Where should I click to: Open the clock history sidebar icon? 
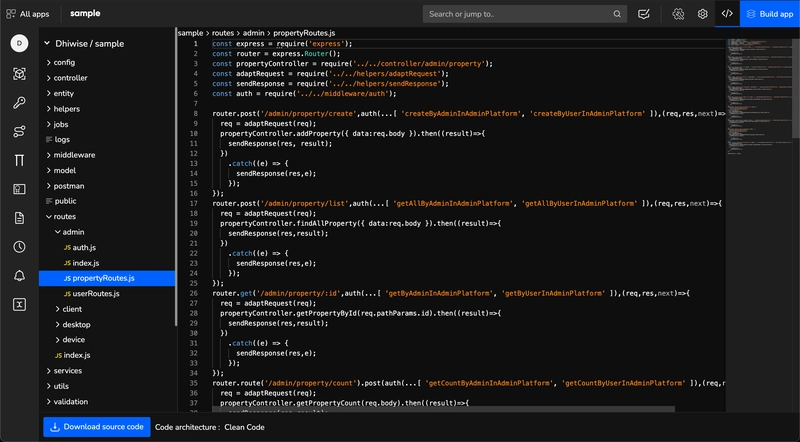[x=19, y=247]
